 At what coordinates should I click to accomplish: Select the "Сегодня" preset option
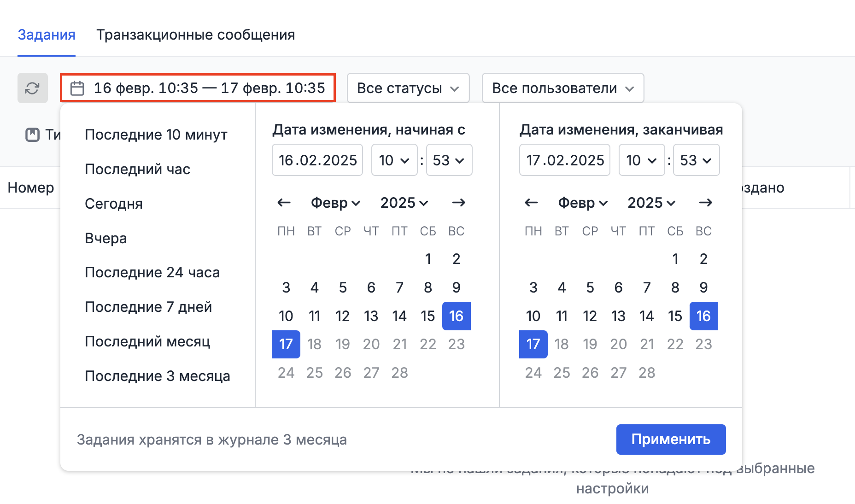(x=114, y=203)
